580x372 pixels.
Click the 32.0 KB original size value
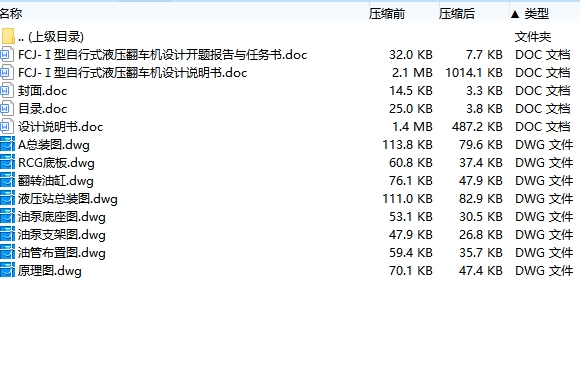[x=411, y=55]
